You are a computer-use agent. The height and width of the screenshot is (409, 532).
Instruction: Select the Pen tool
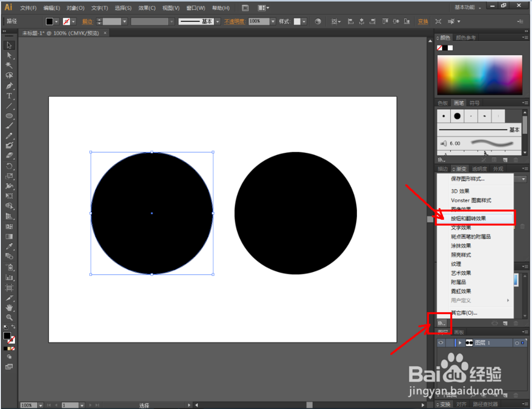click(x=9, y=86)
